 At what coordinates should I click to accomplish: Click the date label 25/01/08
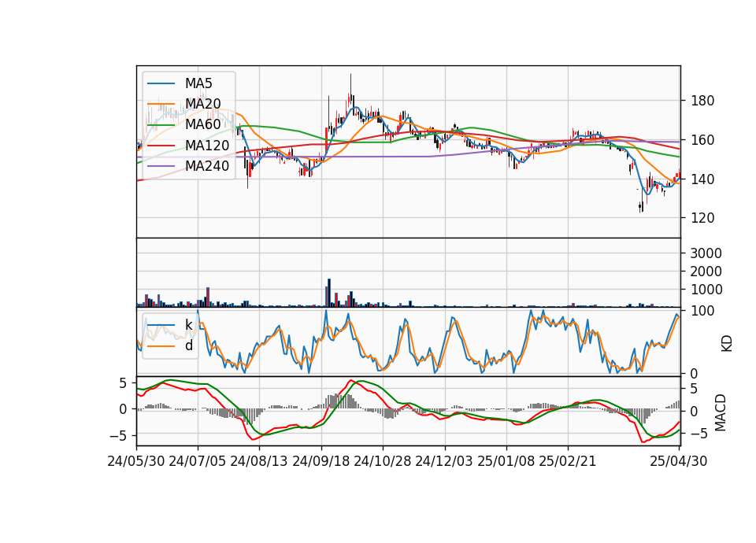tap(506, 461)
